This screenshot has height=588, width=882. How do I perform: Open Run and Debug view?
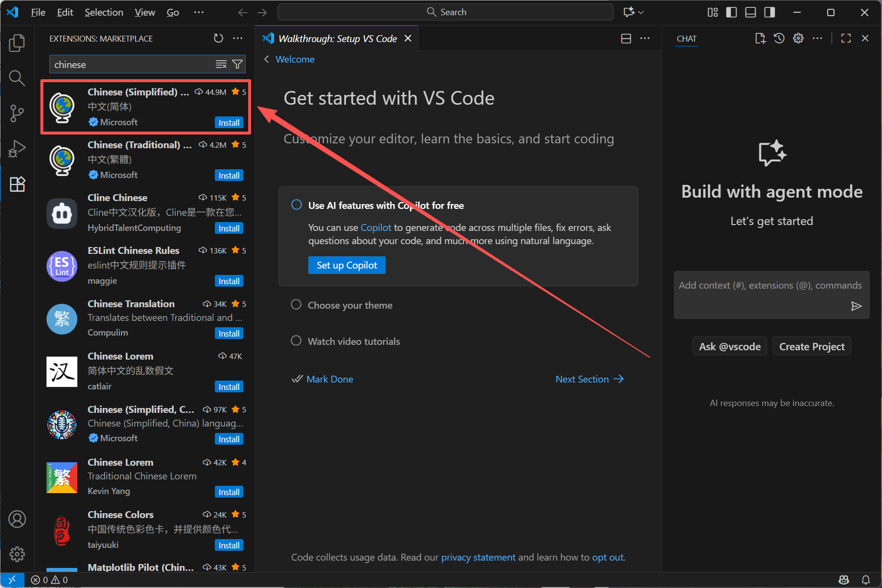click(x=17, y=149)
